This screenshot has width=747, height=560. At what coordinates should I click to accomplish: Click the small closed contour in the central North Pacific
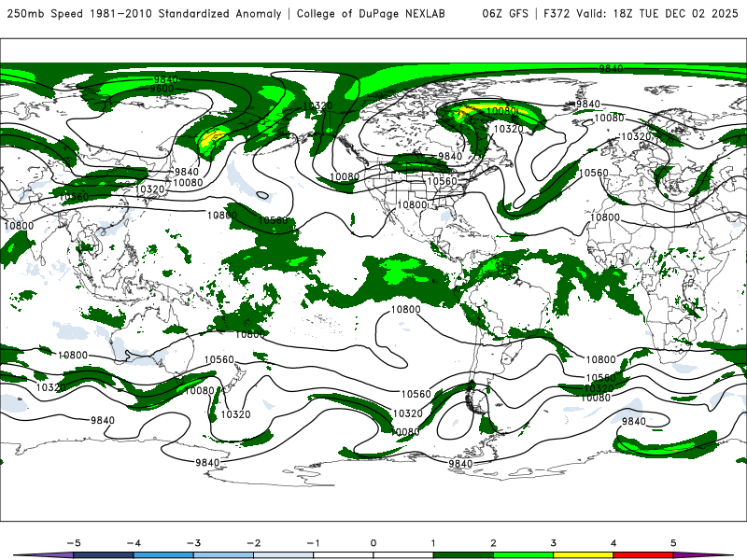point(262,195)
